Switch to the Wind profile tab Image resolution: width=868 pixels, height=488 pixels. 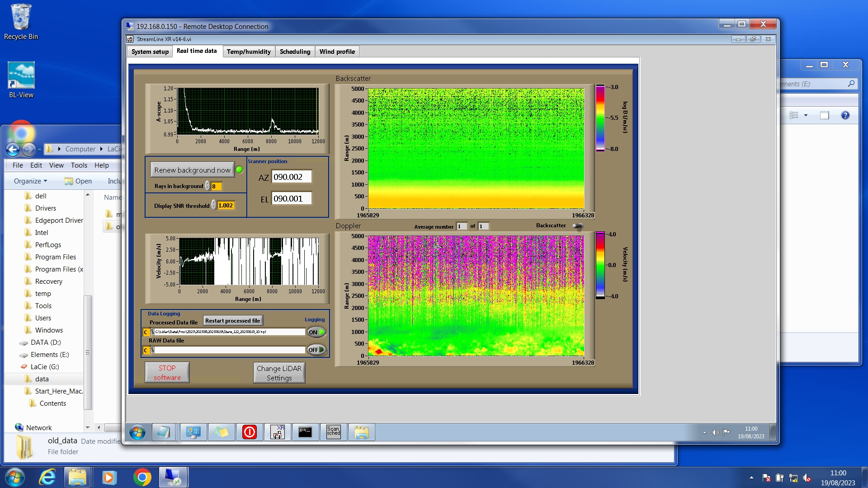click(337, 52)
